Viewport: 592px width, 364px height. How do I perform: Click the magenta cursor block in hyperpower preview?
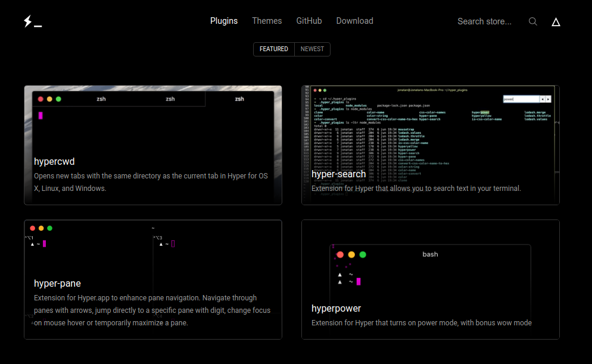[359, 281]
